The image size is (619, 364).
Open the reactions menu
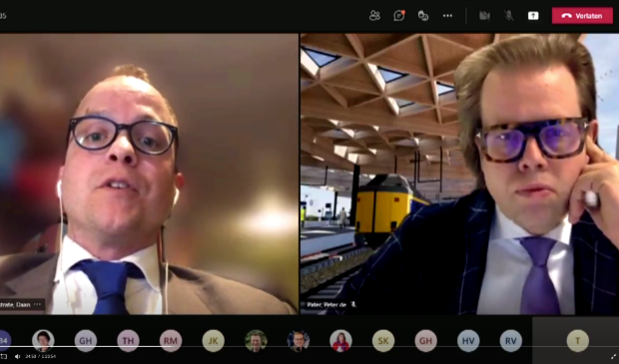(x=423, y=16)
